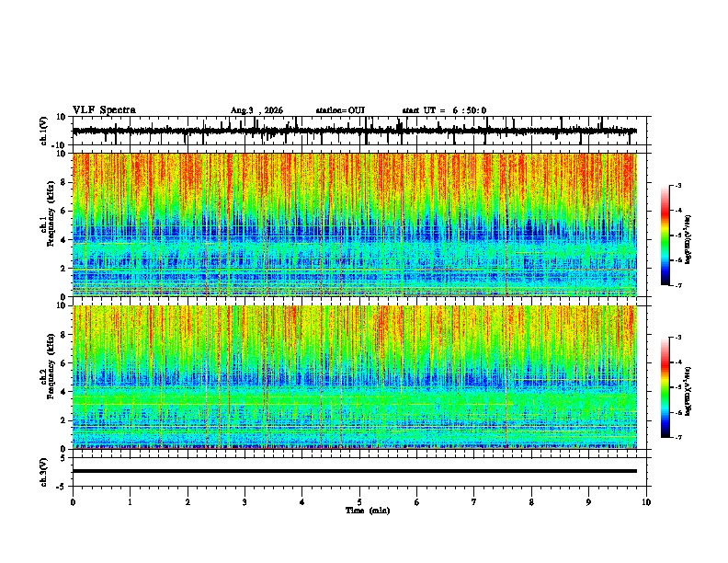Image resolution: width=728 pixels, height=563 pixels.
Task: Click the "ch.3(V)" axis label
Action: tap(44, 472)
